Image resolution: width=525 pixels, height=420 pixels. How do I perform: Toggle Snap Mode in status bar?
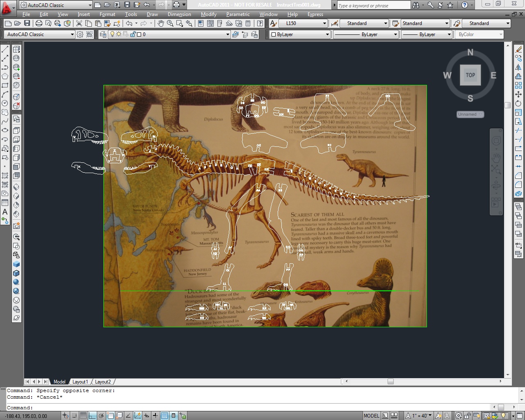[74, 415]
